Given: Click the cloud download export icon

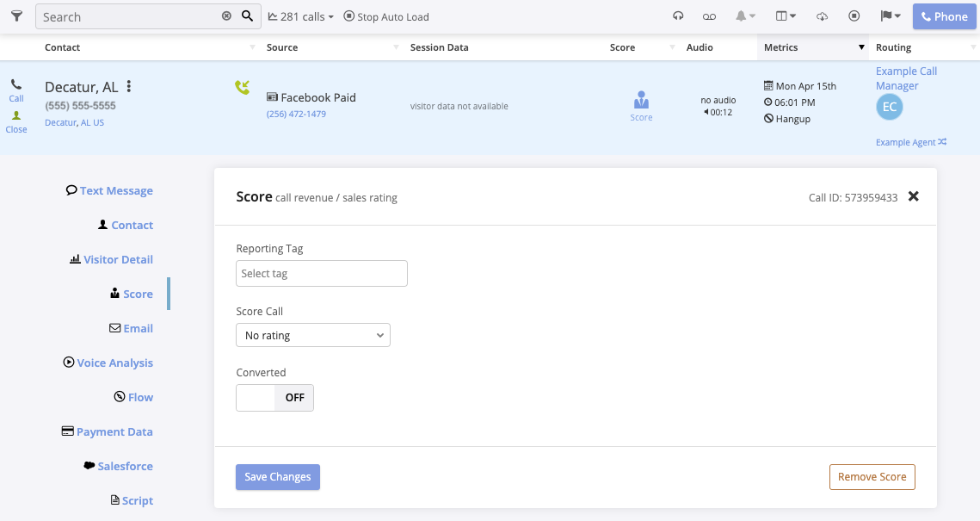Looking at the screenshot, I should pos(822,16).
